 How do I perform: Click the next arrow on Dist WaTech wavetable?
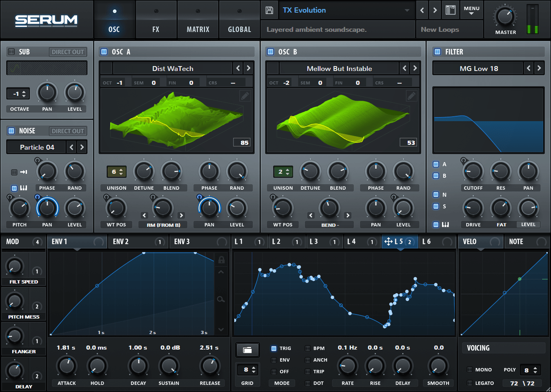pos(248,68)
